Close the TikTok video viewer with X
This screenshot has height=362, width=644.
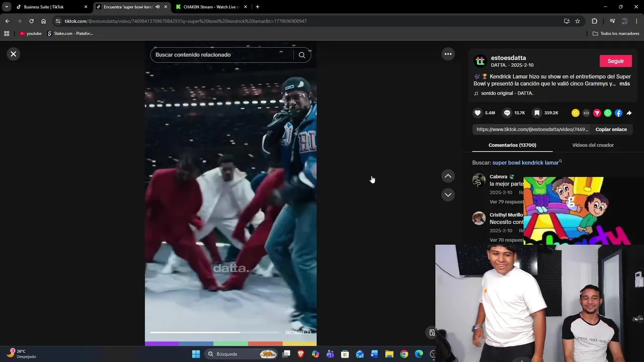click(x=14, y=54)
